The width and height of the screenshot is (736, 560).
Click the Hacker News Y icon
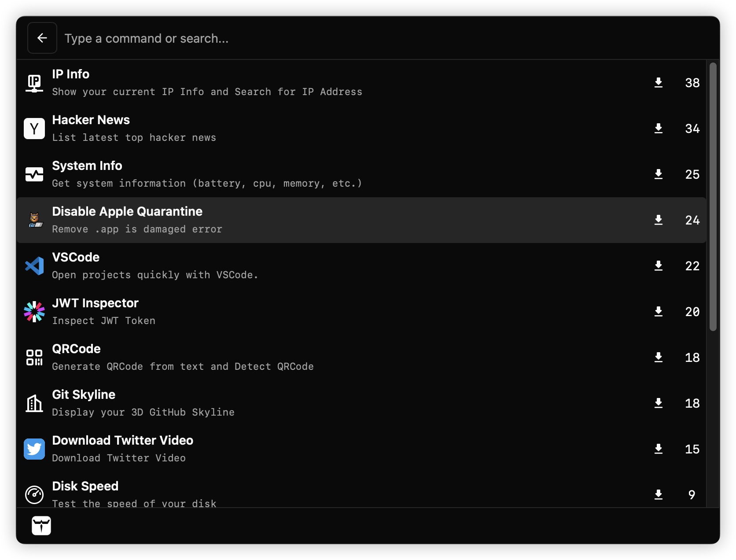[34, 129]
